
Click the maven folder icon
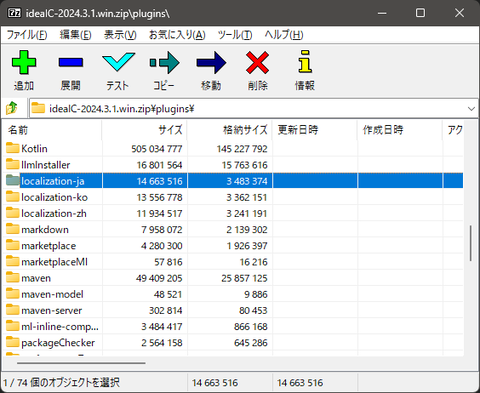13,277
